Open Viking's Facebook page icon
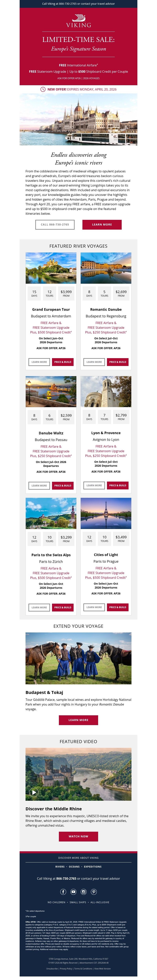This screenshot has height=980, width=157. coord(63,891)
